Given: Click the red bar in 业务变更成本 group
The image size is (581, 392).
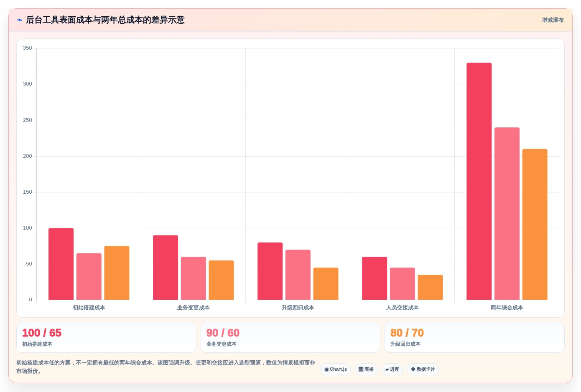Looking at the screenshot, I should point(166,268).
